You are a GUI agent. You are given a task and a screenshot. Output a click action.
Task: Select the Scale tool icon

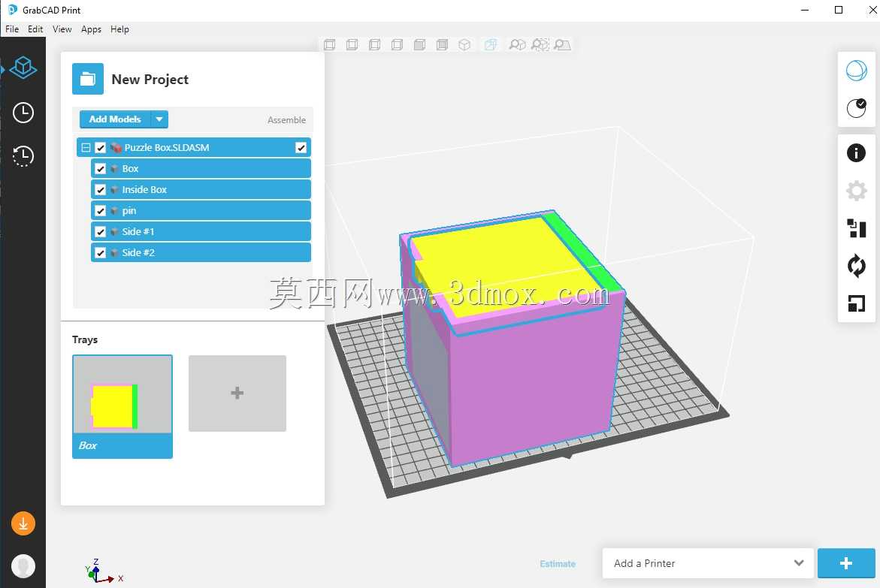[856, 303]
